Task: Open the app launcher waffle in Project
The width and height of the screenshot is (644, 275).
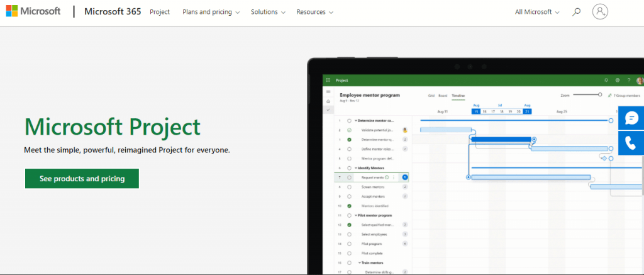Action: coord(328,80)
